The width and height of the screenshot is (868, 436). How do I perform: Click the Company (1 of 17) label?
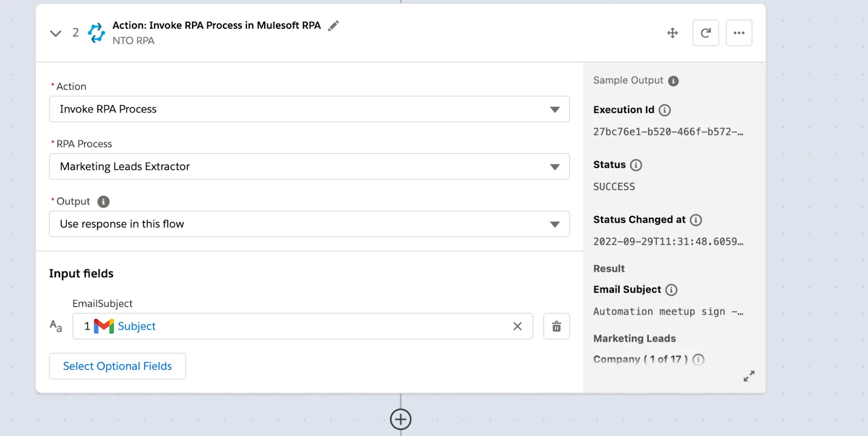tap(641, 359)
